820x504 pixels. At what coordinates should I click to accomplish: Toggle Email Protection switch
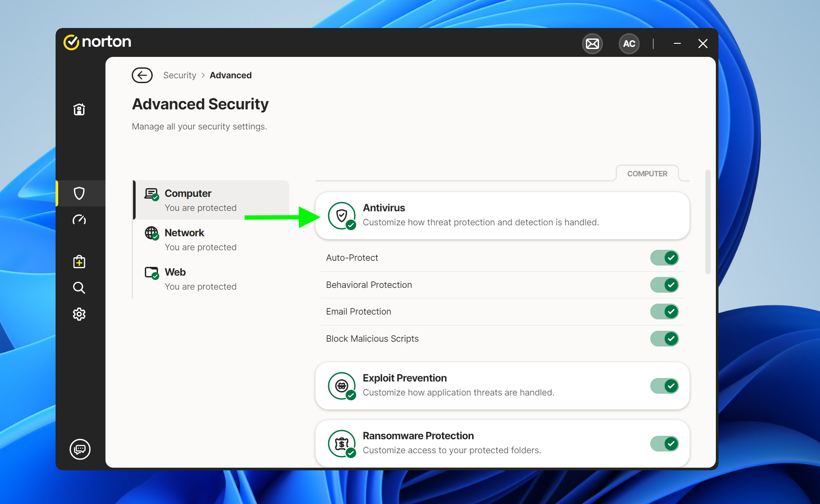pos(664,311)
